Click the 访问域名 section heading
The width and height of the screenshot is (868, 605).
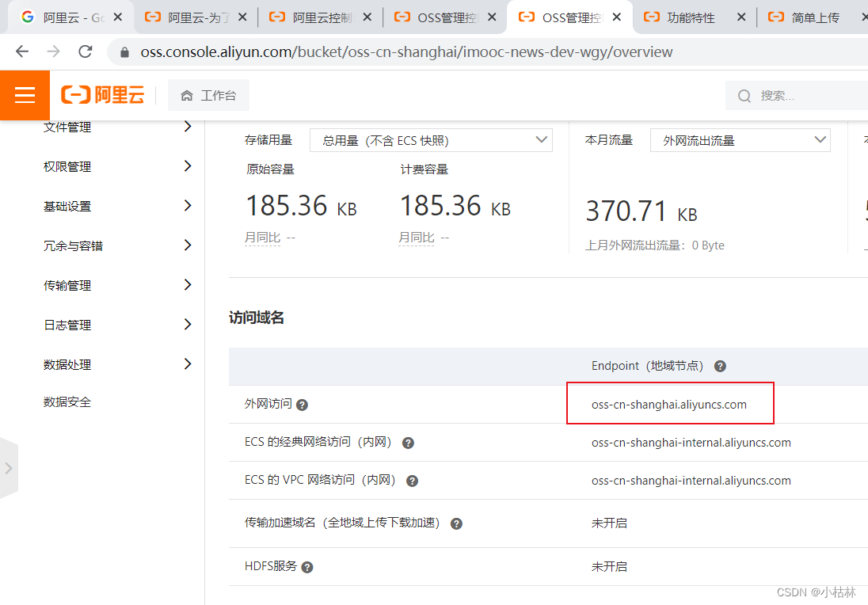coord(257,318)
